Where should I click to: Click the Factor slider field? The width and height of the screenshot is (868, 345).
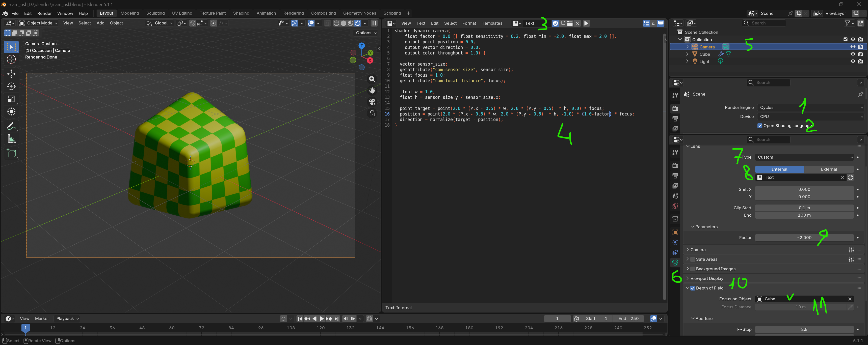[x=804, y=238]
